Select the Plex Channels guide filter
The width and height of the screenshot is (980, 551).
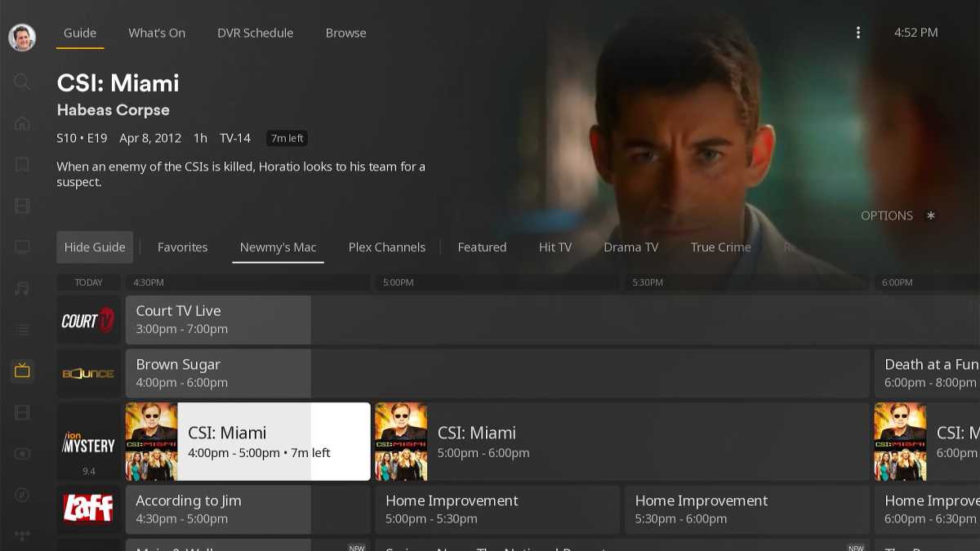point(387,247)
